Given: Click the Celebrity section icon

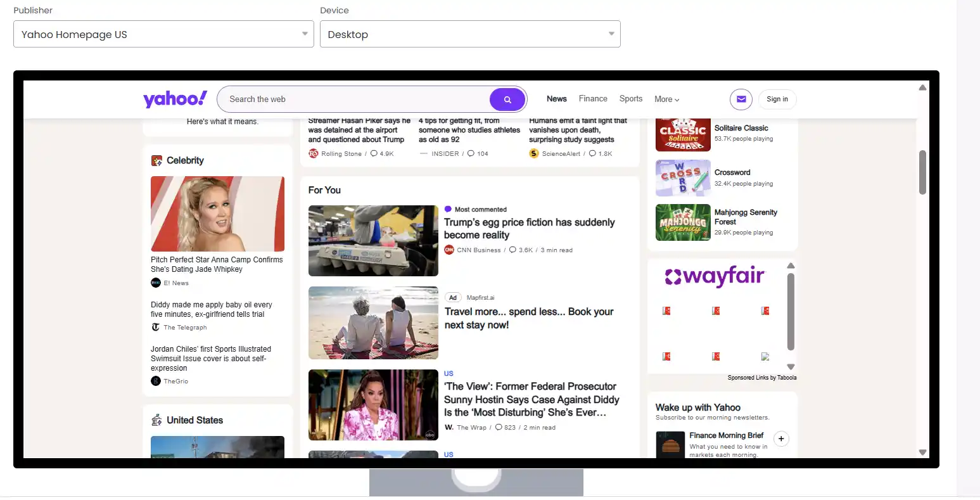Looking at the screenshot, I should pyautogui.click(x=156, y=160).
